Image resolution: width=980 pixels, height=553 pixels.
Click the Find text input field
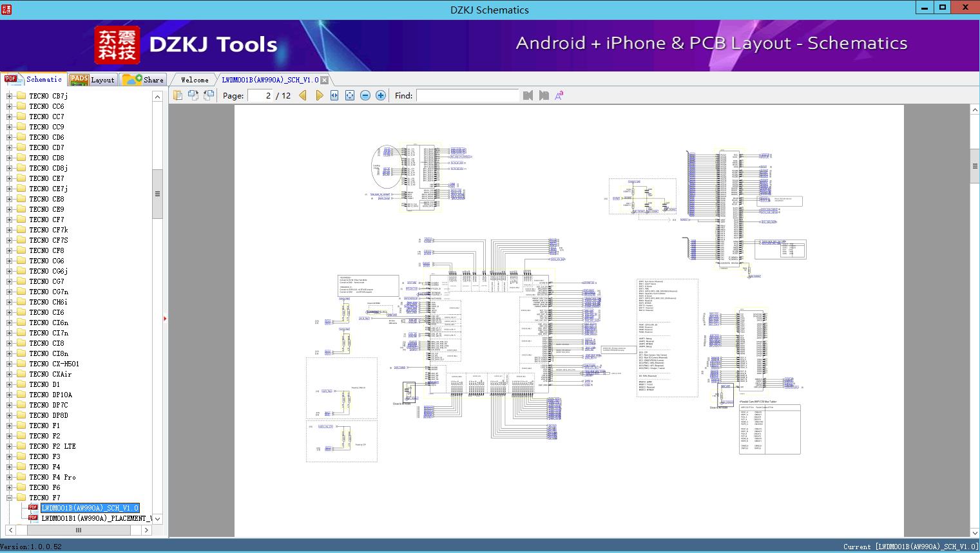click(467, 96)
